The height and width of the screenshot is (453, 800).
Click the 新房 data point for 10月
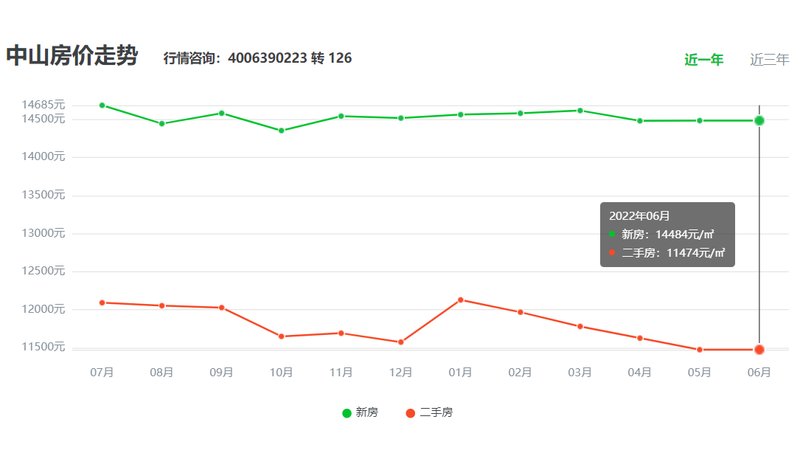coord(281,130)
